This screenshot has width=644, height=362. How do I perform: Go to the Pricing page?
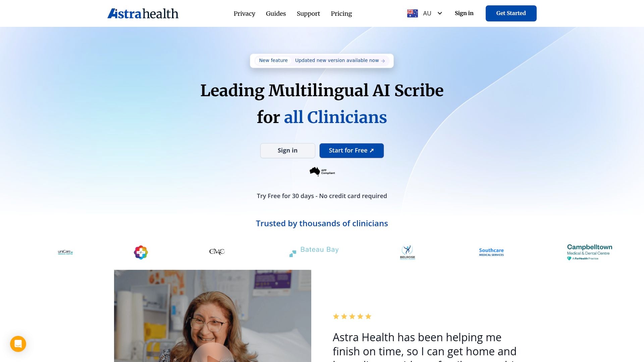341,14
